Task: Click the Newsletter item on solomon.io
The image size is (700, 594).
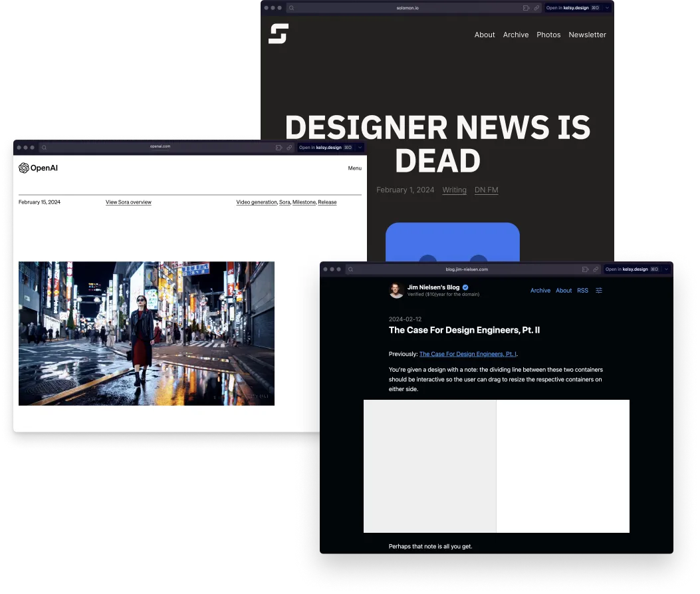Action: (x=588, y=35)
